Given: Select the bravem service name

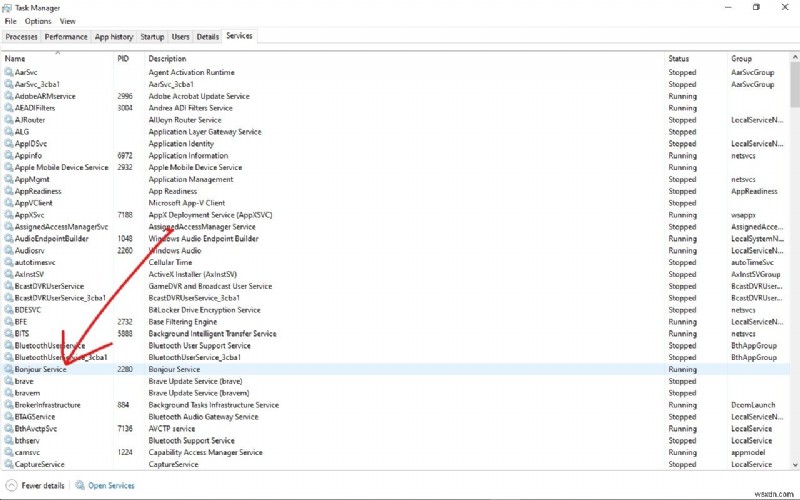Looking at the screenshot, I should [x=27, y=393].
